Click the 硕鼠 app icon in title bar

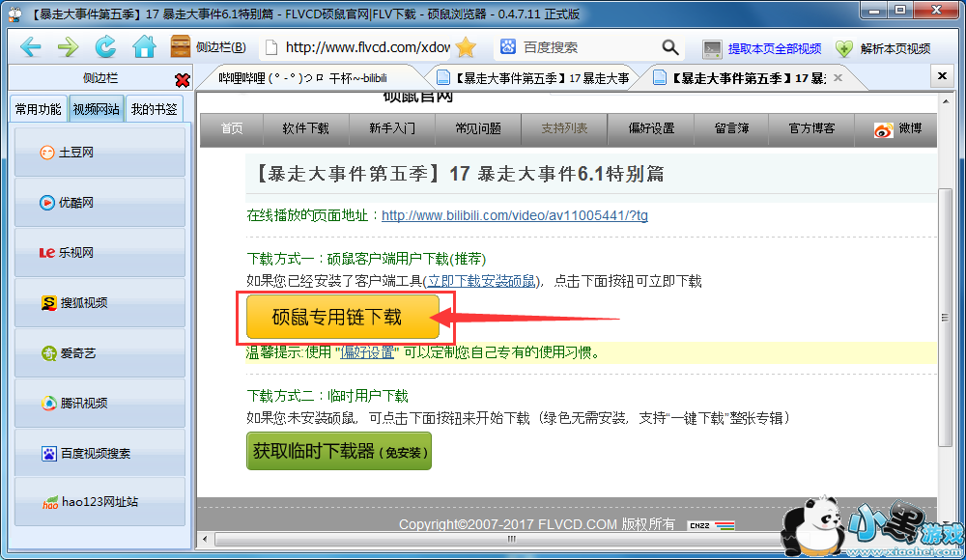(x=15, y=14)
